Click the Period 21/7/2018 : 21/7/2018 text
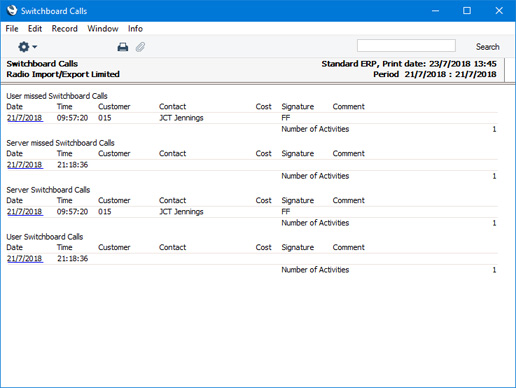This screenshot has width=516, height=388. click(435, 74)
